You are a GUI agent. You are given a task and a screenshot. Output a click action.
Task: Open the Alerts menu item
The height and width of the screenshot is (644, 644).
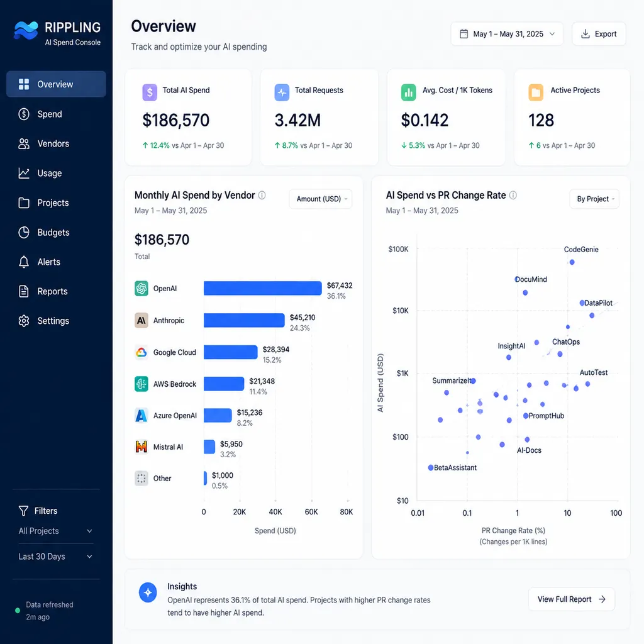(56, 262)
